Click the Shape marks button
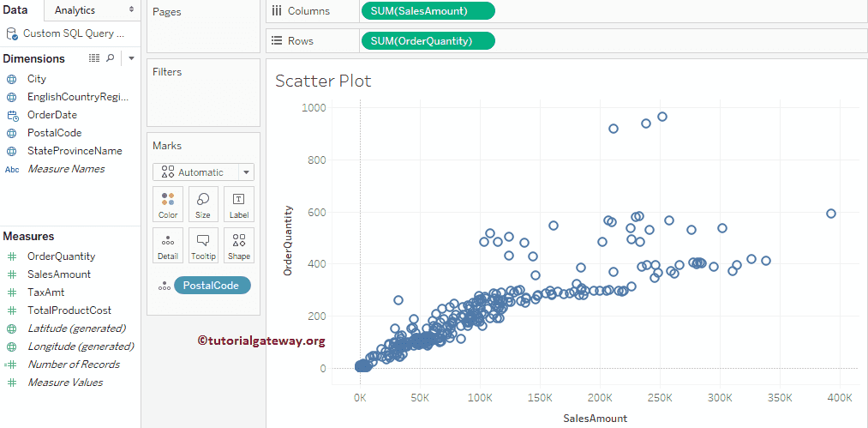868x428 pixels. pos(238,244)
